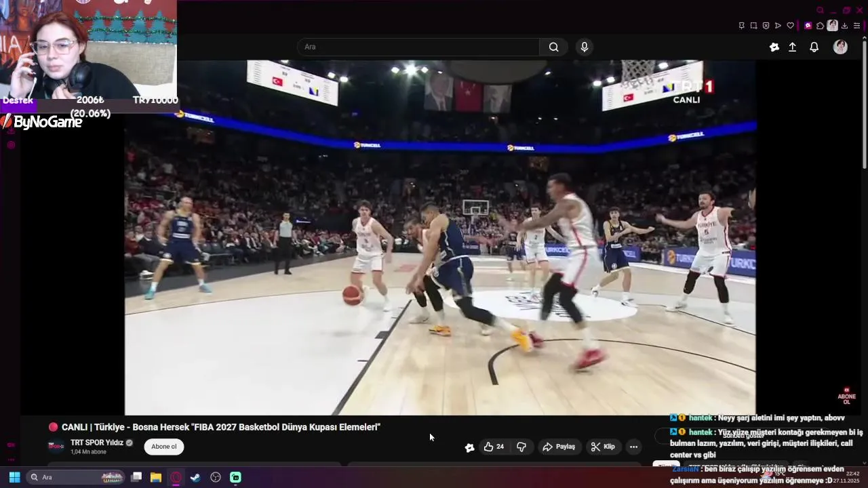The image size is (868, 488).
Task: Click the heart bookmark icon in browser toolbar
Action: point(790,26)
